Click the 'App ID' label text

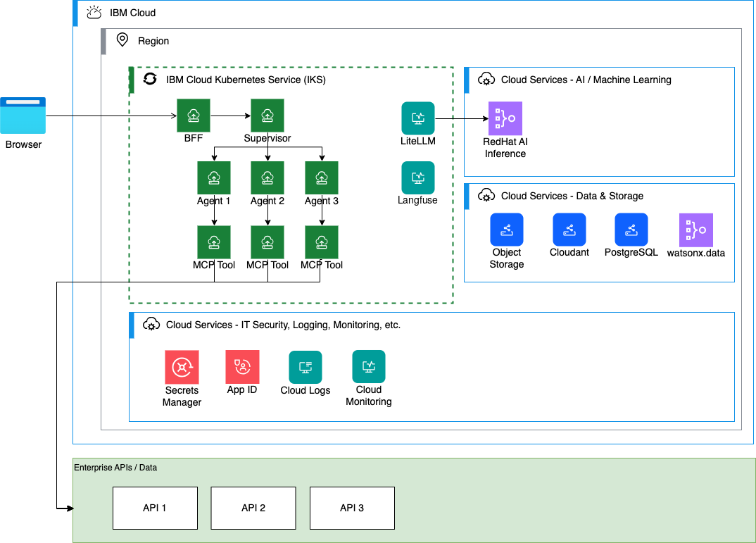(242, 389)
